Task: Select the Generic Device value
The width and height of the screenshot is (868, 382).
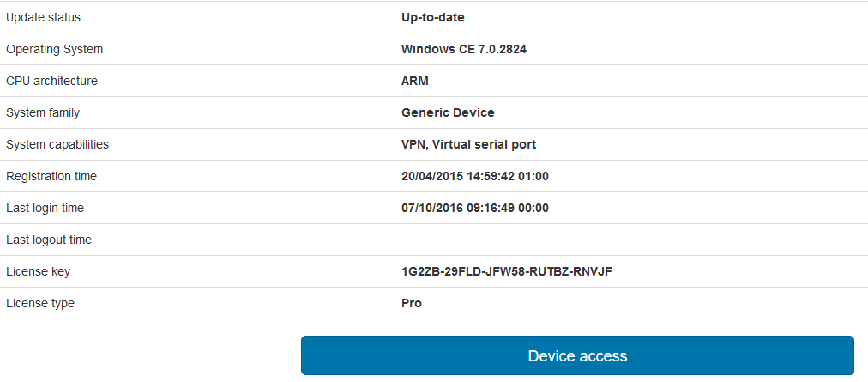Action: coord(448,113)
